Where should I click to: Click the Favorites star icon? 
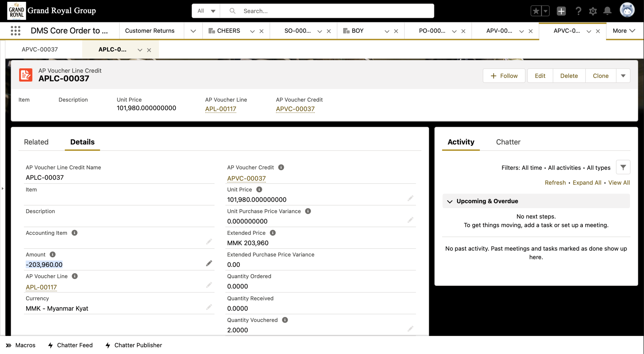(536, 11)
